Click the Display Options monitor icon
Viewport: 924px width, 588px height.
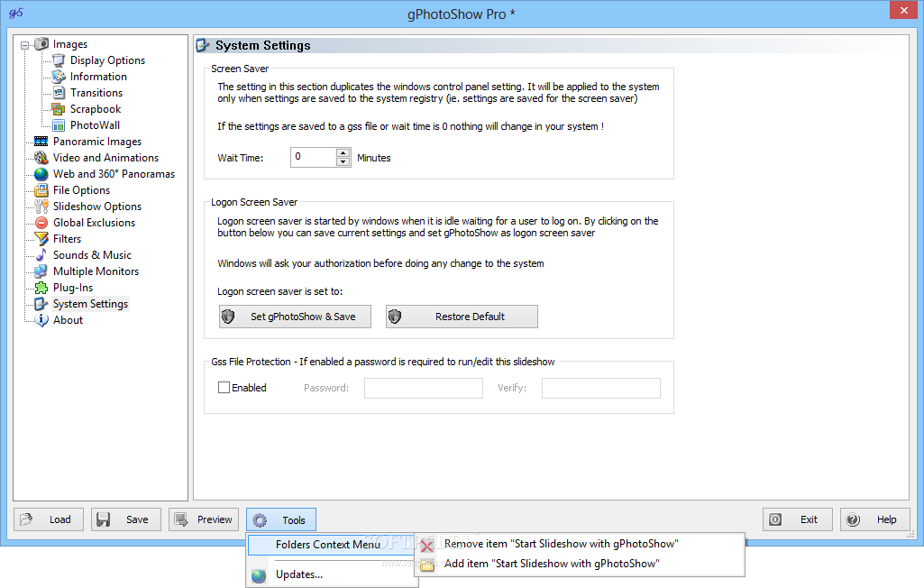point(59,60)
